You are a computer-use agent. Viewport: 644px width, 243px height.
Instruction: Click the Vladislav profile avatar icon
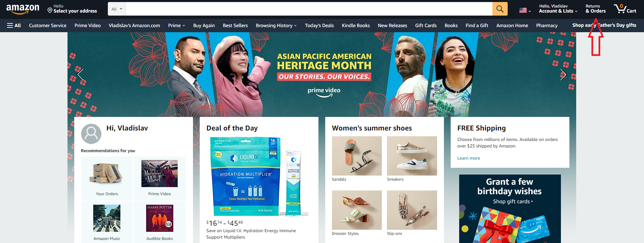91,134
